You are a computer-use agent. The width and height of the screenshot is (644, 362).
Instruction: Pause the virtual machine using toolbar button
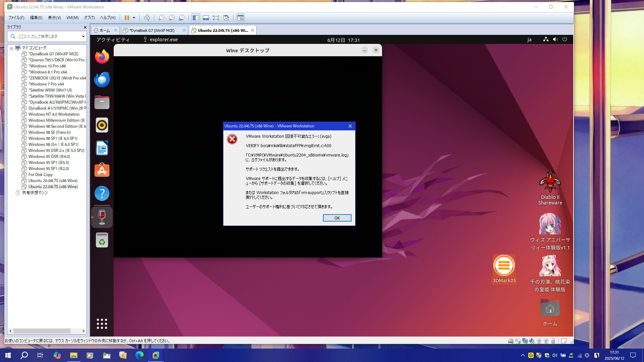(x=127, y=18)
